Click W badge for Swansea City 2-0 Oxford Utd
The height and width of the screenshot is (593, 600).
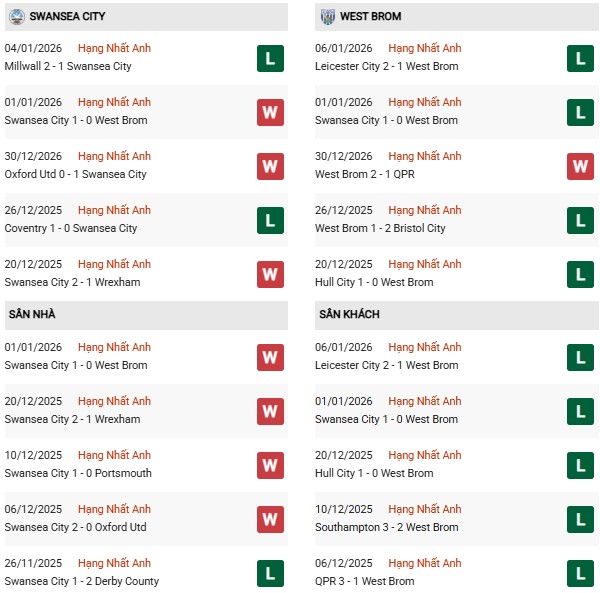[269, 519]
